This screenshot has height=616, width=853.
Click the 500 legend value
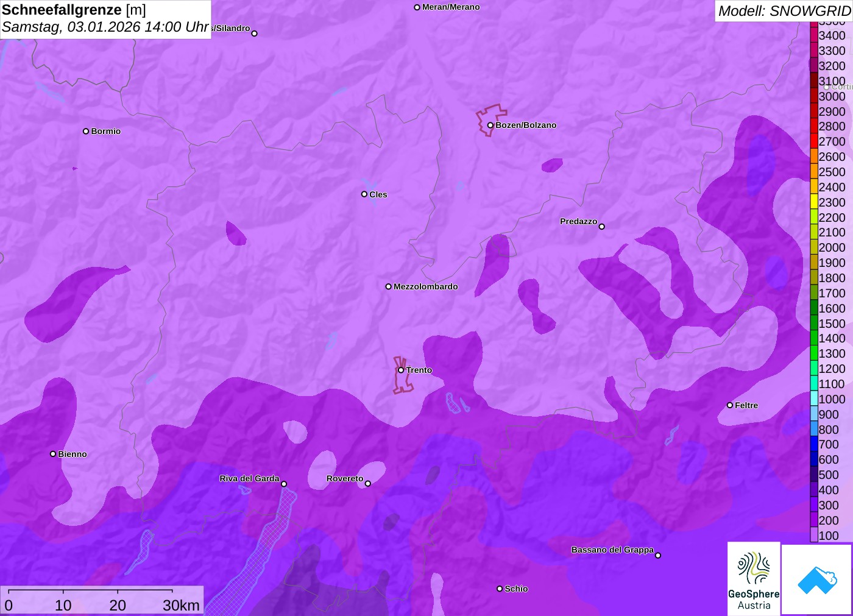(x=829, y=475)
